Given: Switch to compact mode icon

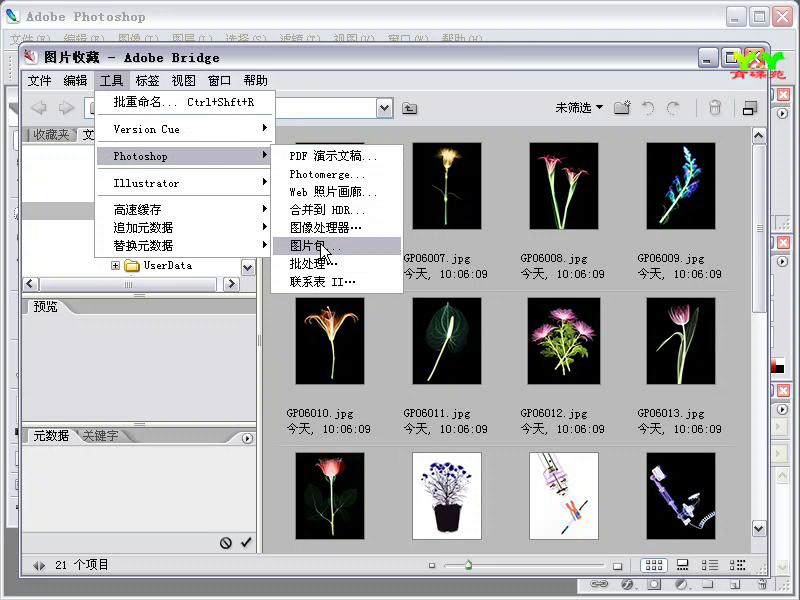Looking at the screenshot, I should tap(749, 108).
